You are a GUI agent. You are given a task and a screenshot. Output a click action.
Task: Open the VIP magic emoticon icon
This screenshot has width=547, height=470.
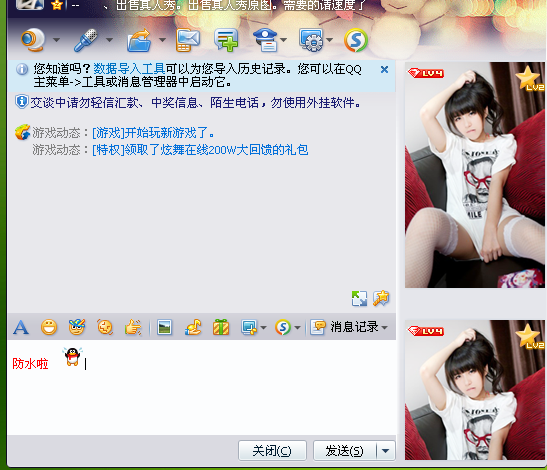pyautogui.click(x=77, y=327)
